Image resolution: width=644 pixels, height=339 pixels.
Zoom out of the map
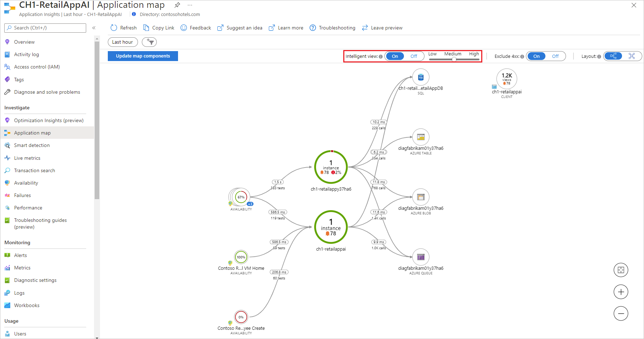point(621,313)
